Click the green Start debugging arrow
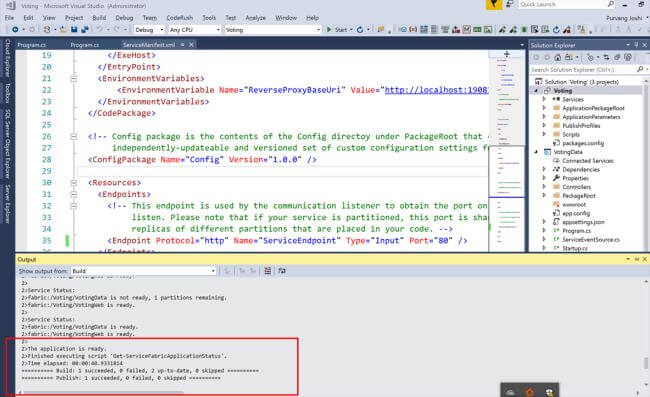 [329, 29]
